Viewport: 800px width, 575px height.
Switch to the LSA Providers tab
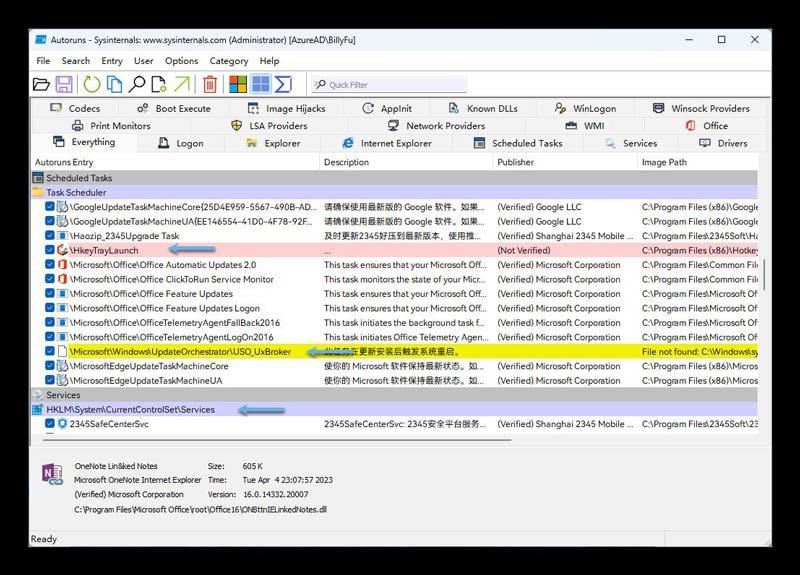(269, 126)
